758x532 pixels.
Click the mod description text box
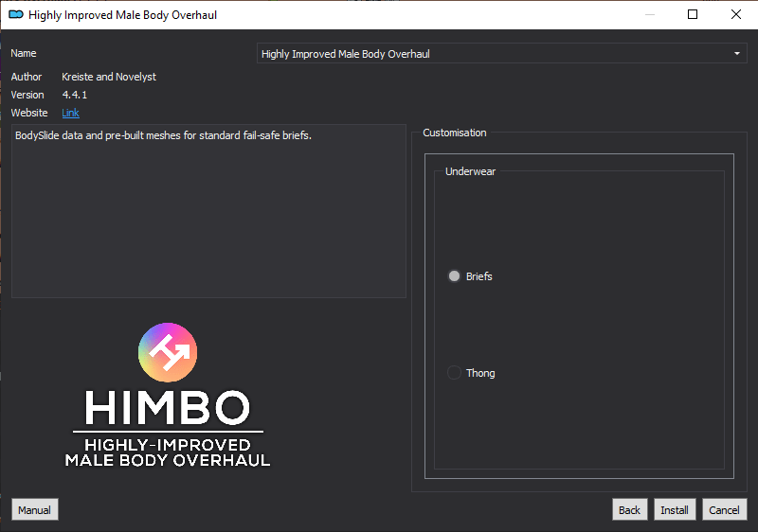click(x=208, y=211)
